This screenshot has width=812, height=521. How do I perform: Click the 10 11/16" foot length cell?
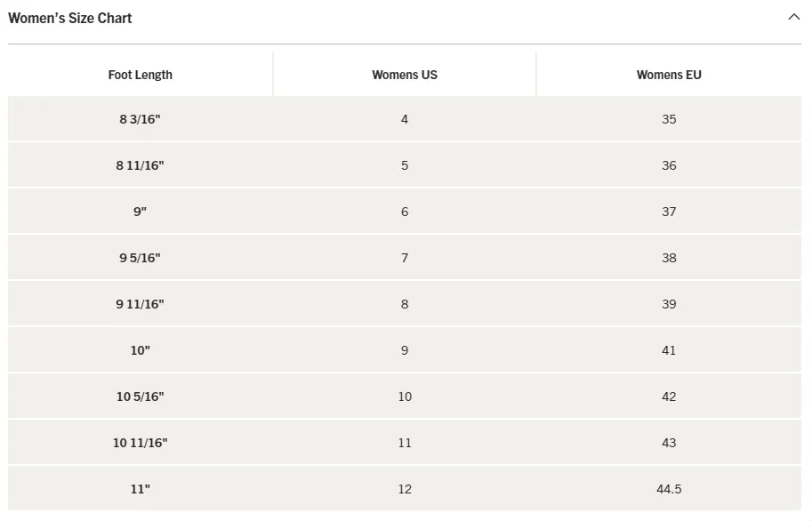141,443
